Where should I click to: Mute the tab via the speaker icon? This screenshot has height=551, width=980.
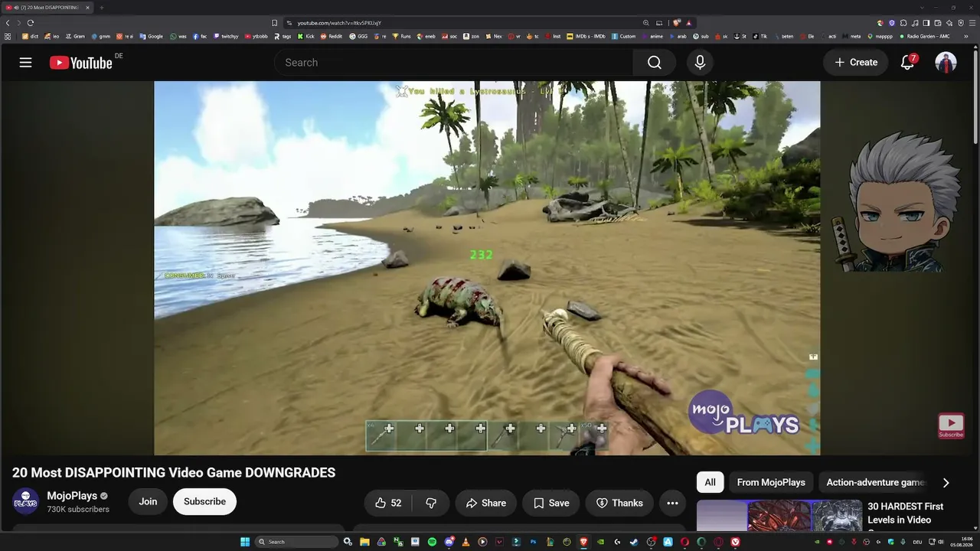click(16, 8)
